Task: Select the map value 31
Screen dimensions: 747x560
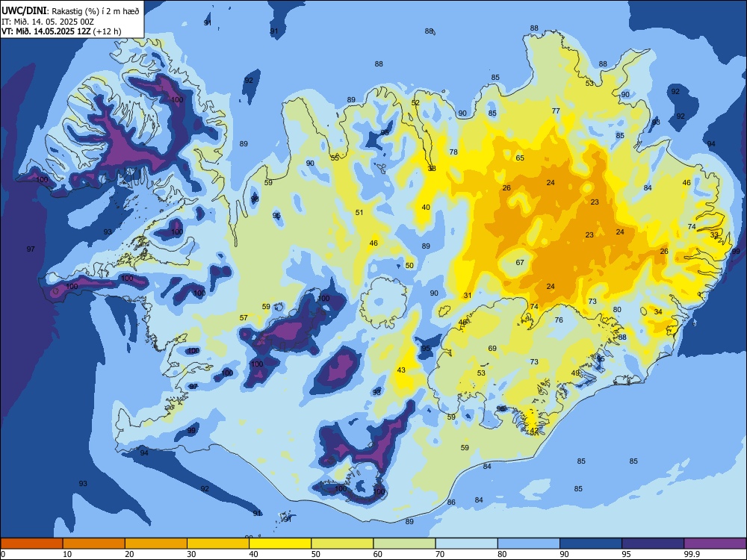Action: coord(468,296)
